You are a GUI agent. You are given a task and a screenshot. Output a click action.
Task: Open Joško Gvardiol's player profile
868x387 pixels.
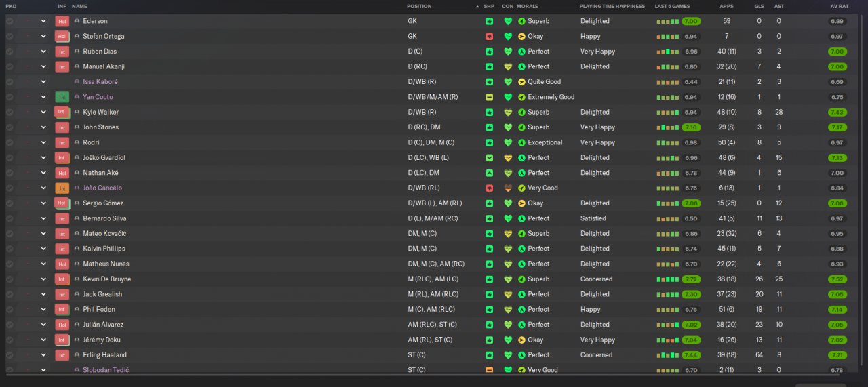[x=104, y=158]
